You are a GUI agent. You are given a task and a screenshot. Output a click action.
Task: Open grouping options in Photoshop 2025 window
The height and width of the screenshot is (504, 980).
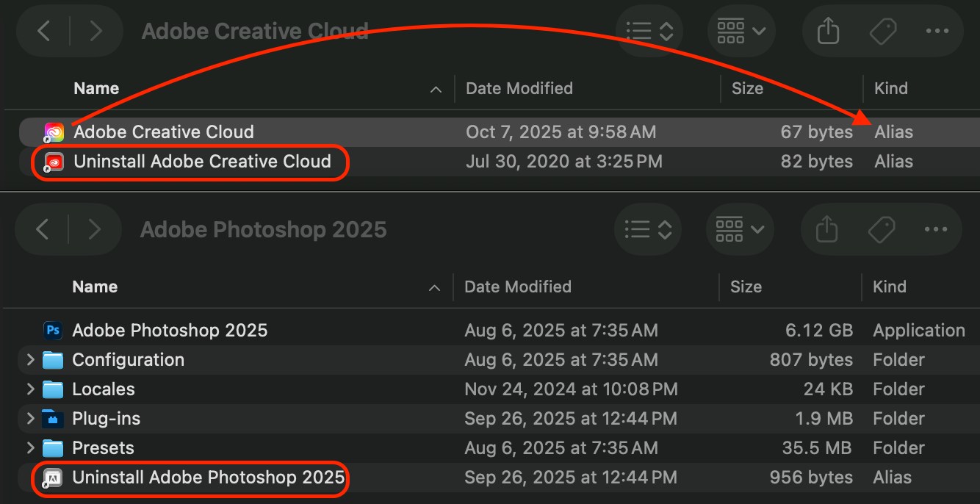click(740, 230)
